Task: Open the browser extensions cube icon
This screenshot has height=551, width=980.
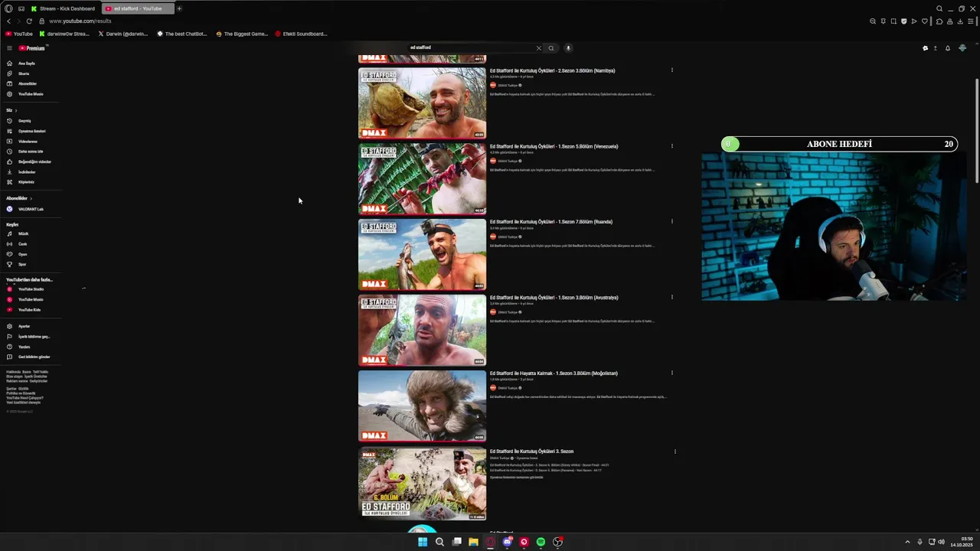Action: pyautogui.click(x=939, y=21)
